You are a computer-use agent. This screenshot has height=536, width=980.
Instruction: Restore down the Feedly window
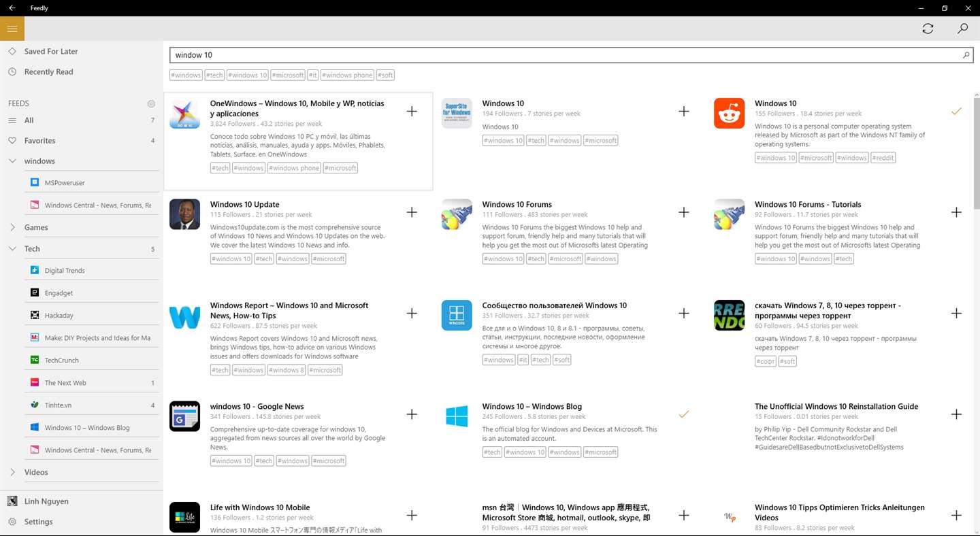coord(945,8)
